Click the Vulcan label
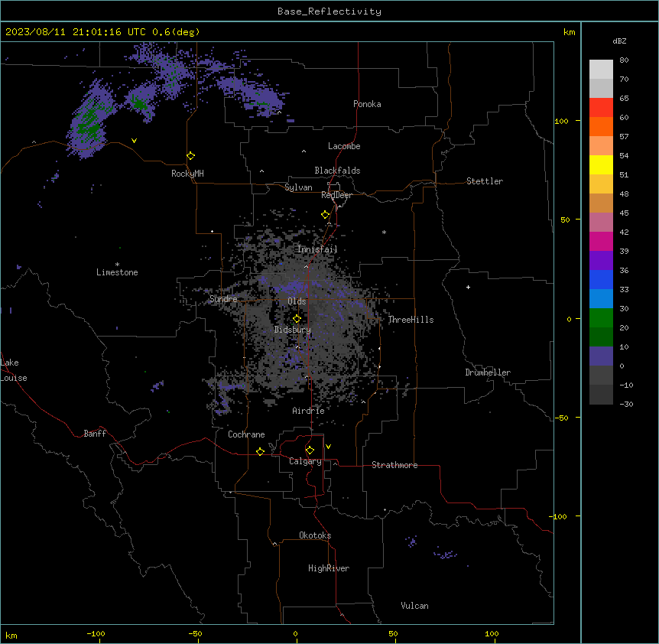This screenshot has height=644, width=659. (x=414, y=606)
